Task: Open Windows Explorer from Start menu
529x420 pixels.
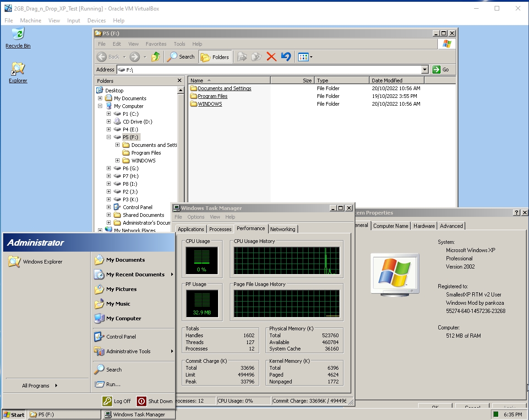Action: [35, 262]
